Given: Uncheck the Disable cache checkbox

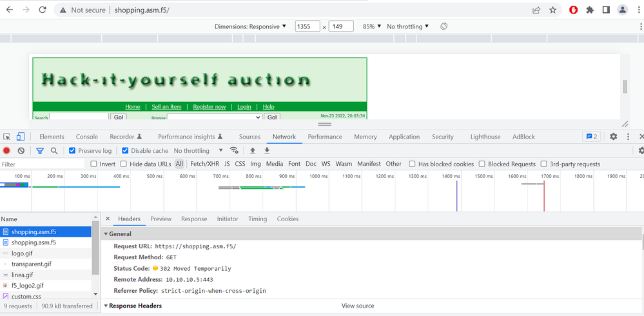Looking at the screenshot, I should tap(125, 151).
